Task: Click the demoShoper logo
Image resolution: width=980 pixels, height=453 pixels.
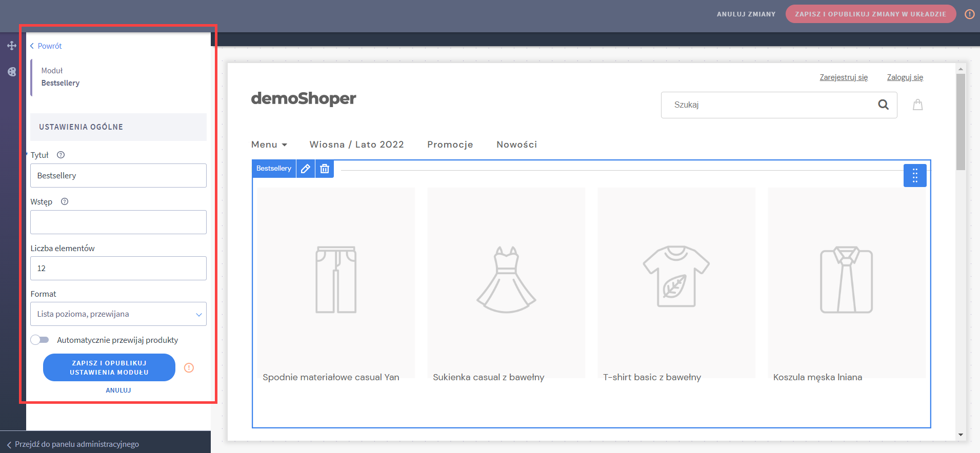Action: (303, 98)
